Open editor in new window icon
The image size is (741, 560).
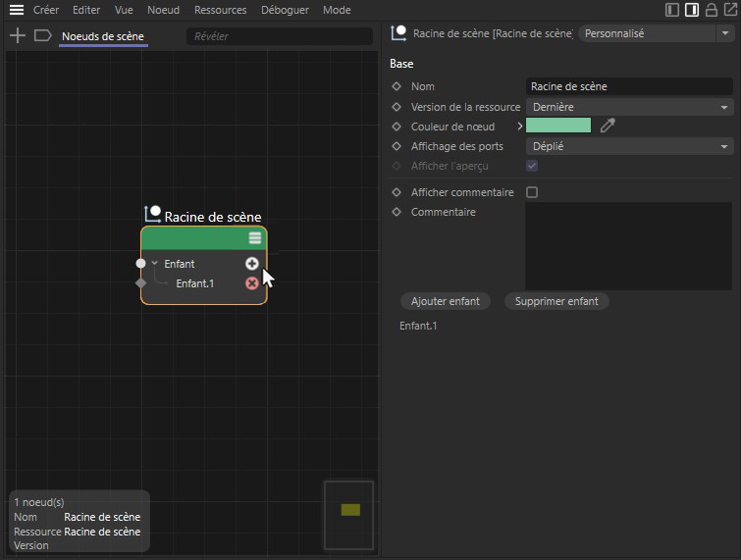coord(730,10)
